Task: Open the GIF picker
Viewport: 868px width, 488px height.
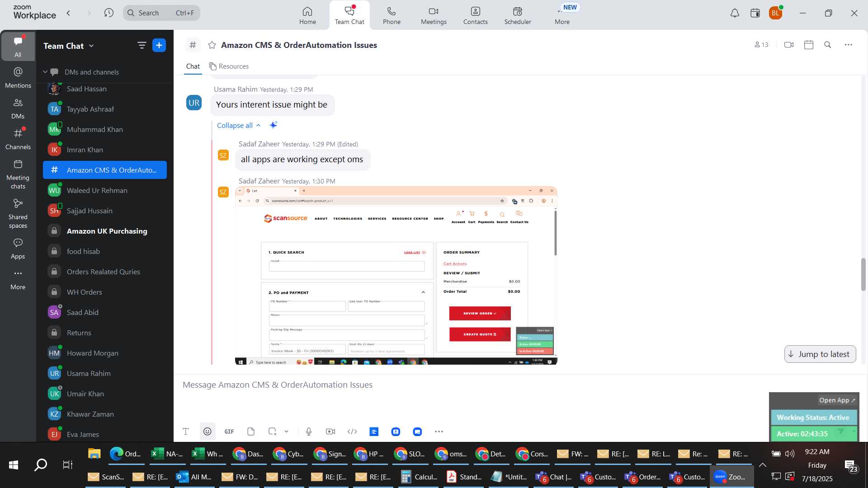Action: tap(229, 432)
